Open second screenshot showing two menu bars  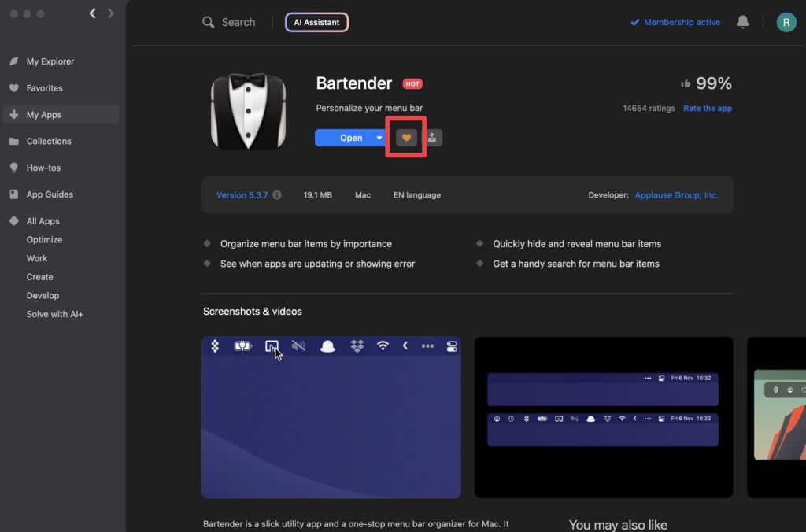coord(604,417)
